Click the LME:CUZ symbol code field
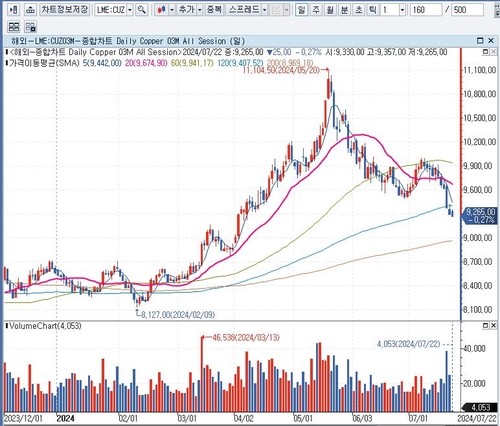The width and height of the screenshot is (500, 426). tap(110, 10)
